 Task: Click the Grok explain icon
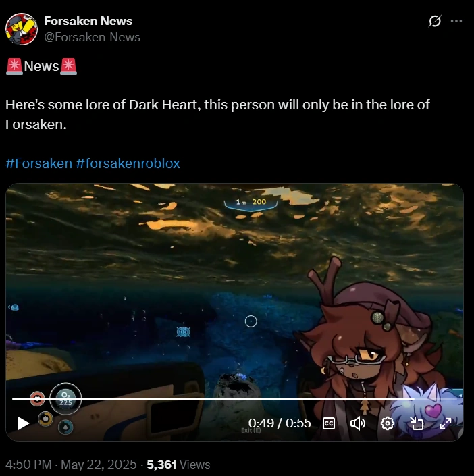click(x=435, y=21)
